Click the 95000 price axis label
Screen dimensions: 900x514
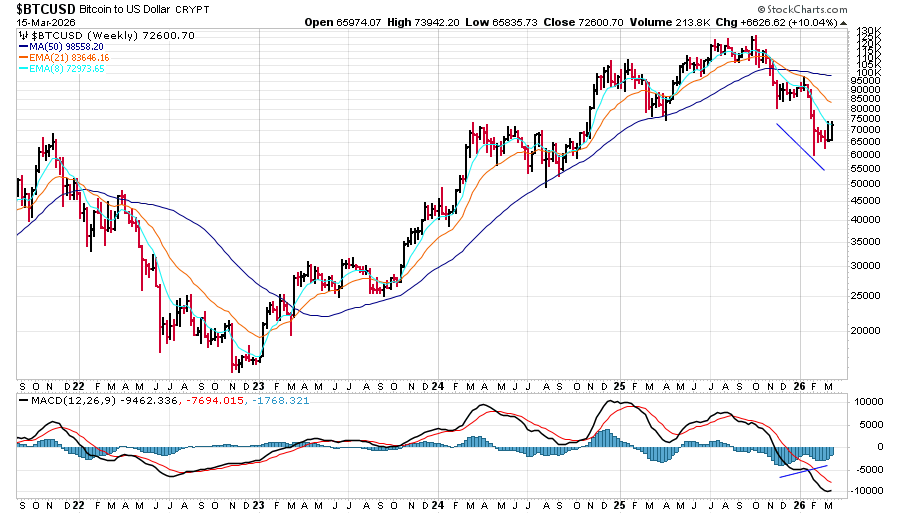(865, 81)
